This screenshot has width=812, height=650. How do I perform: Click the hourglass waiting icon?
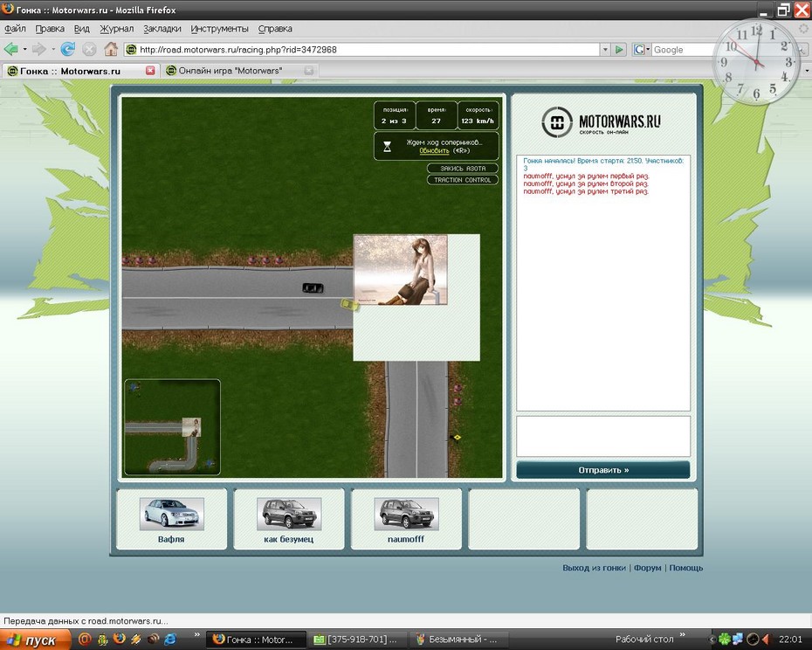tap(387, 147)
